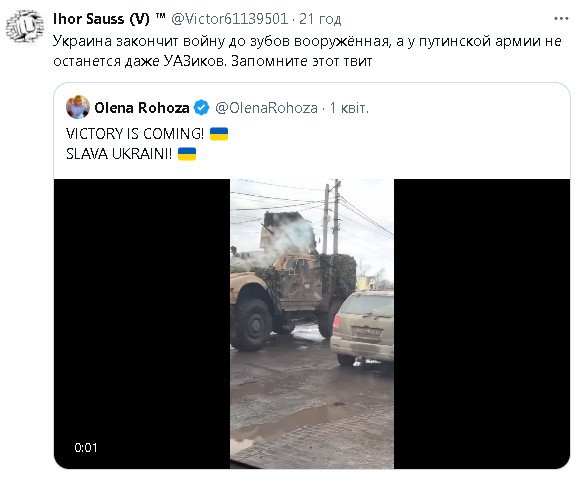Open the three-dot more options menu
578x478 pixels.
point(561,18)
